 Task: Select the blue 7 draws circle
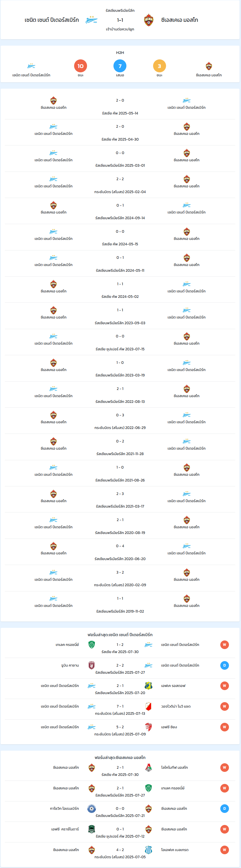point(120,66)
